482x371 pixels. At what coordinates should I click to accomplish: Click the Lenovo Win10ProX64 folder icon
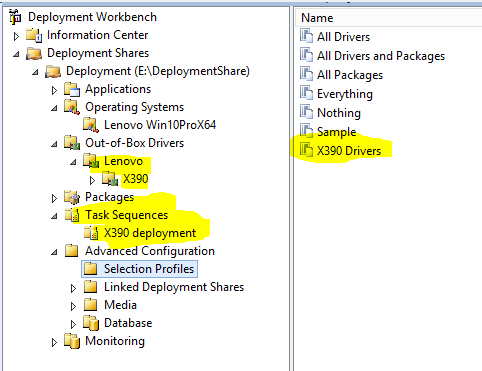pyautogui.click(x=91, y=125)
